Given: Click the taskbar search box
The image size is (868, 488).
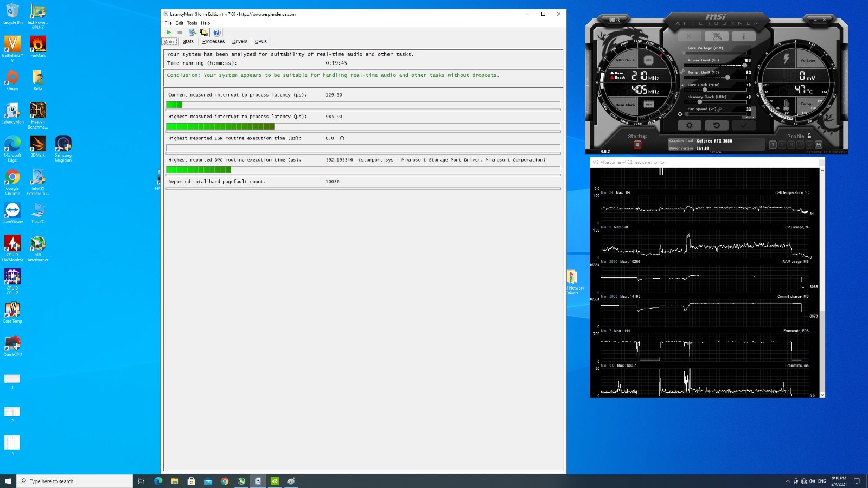Looking at the screenshot, I should pyautogui.click(x=75, y=481).
